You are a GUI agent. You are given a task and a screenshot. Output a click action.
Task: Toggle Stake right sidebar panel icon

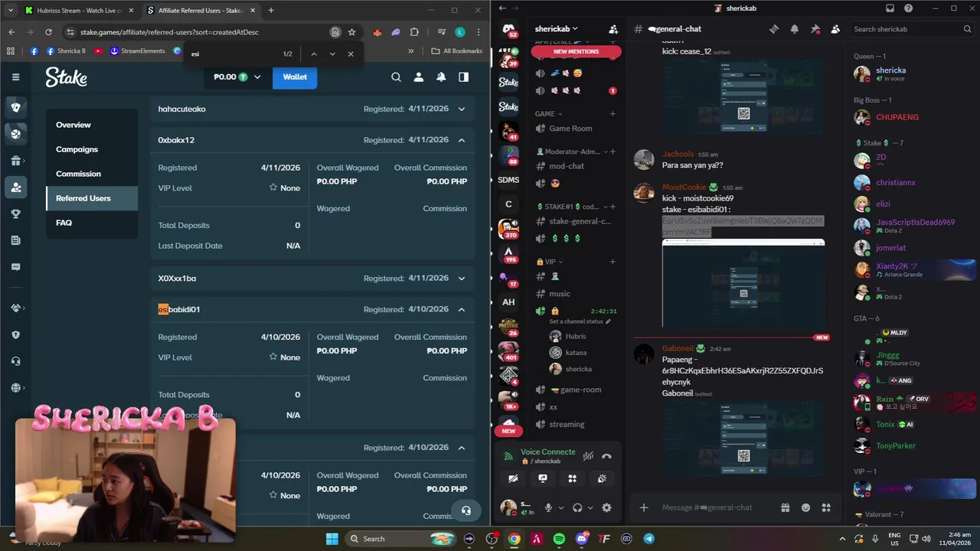click(463, 77)
